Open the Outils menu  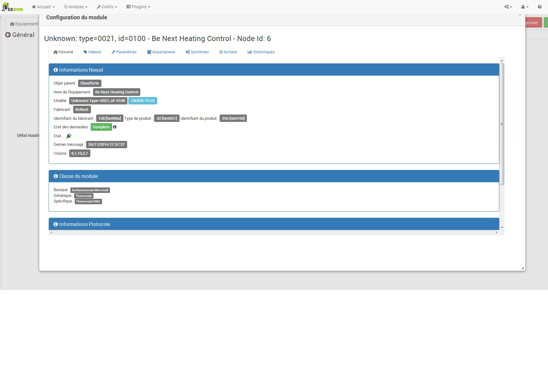click(107, 7)
